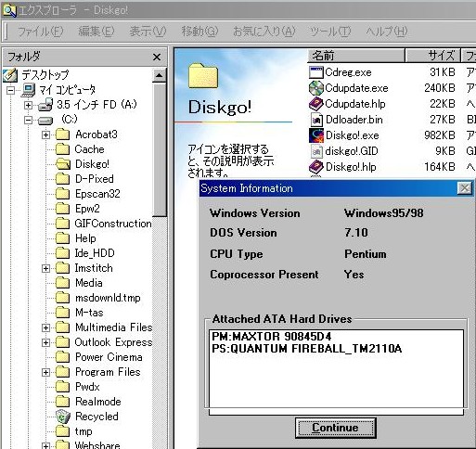Select the M-tas folder name
This screenshot has height=449, width=476.
(89, 313)
